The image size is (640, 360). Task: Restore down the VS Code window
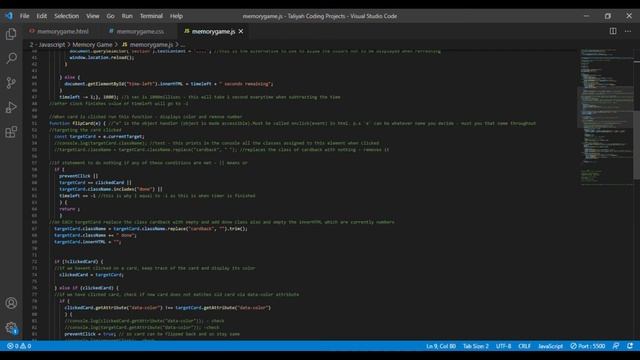608,16
